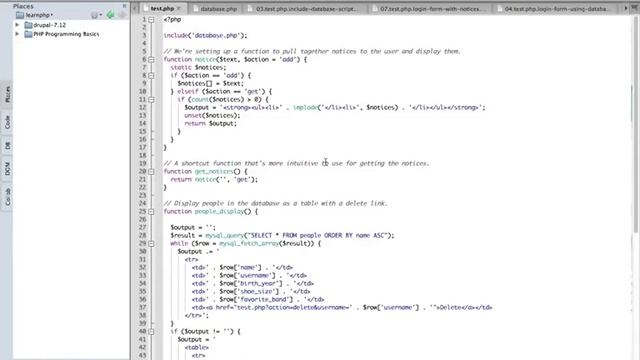Click the $row['birth_year'] line

click(253, 283)
